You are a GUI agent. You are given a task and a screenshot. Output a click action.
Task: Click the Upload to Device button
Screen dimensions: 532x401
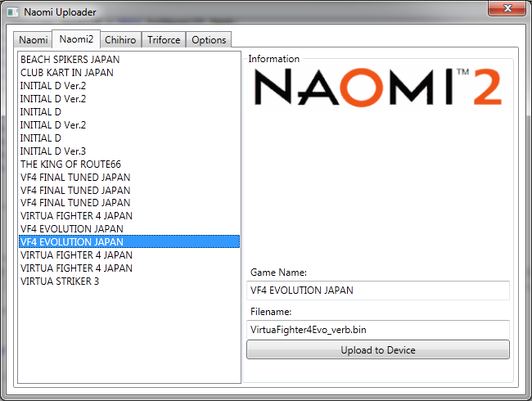[378, 349]
